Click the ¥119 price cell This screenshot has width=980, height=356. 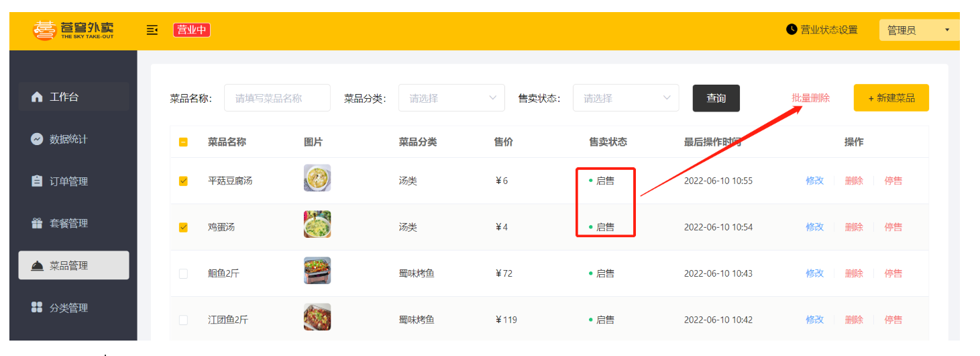coord(506,320)
